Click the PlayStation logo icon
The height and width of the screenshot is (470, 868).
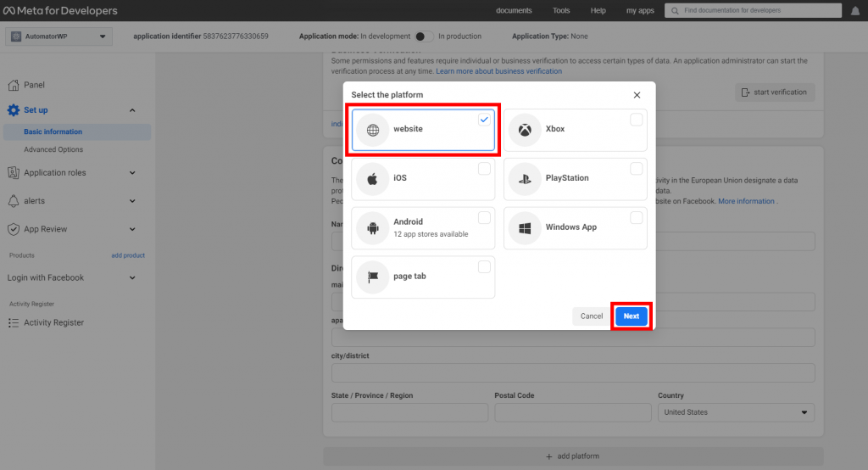pos(525,178)
